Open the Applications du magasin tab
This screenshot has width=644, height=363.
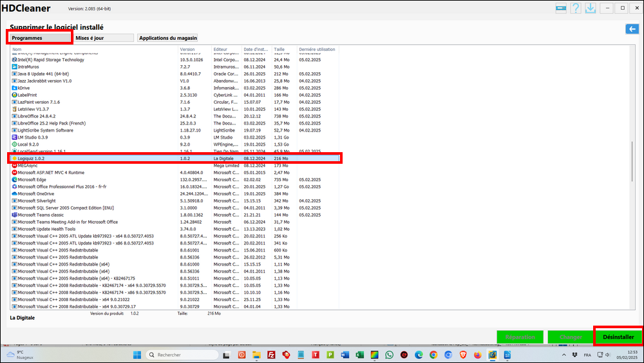click(167, 38)
